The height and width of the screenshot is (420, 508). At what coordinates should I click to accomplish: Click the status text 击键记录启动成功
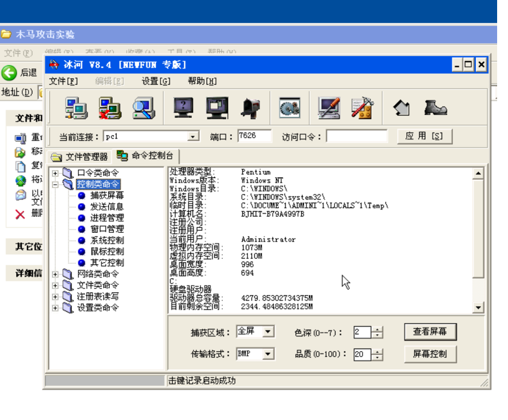click(202, 381)
